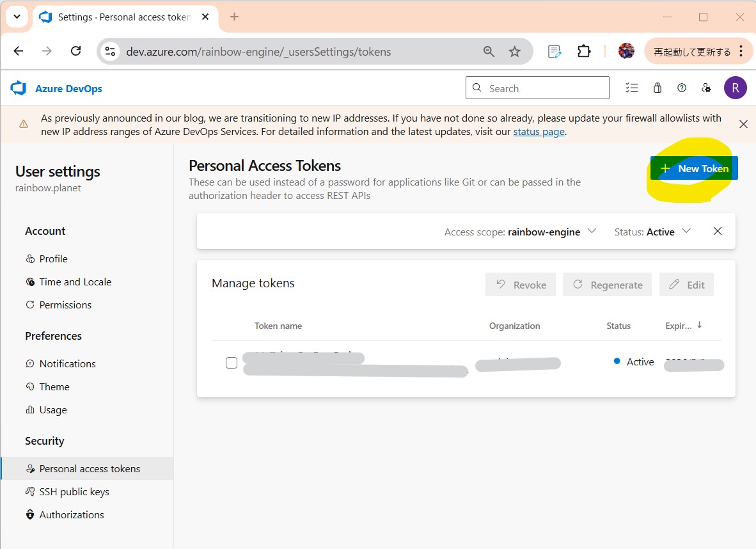
Task: Bookmark this page with the star icon
Action: (514, 52)
